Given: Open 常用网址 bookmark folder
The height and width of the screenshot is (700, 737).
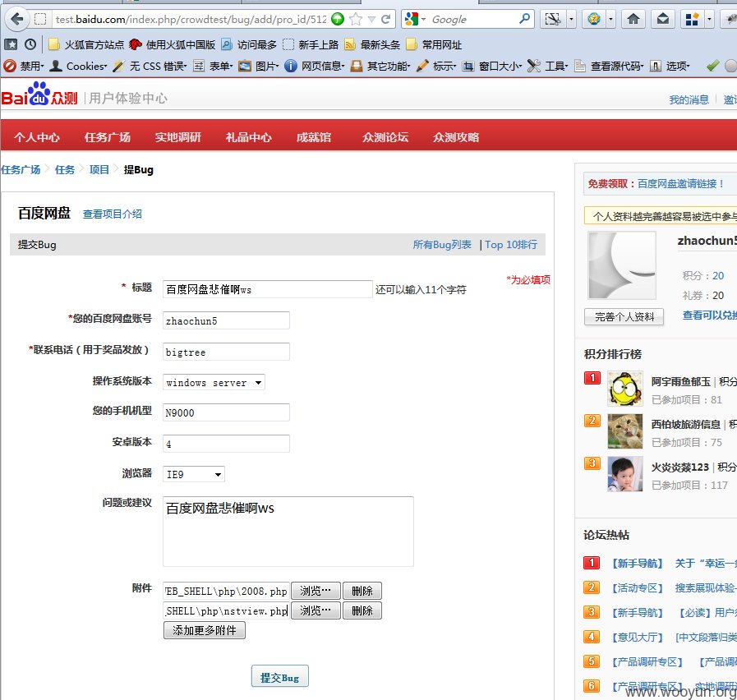Looking at the screenshot, I should 434,44.
